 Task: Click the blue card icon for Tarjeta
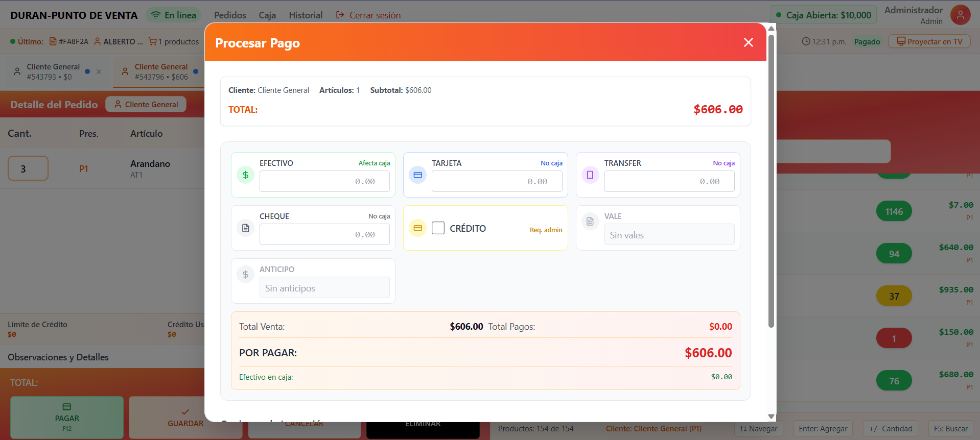tap(417, 175)
